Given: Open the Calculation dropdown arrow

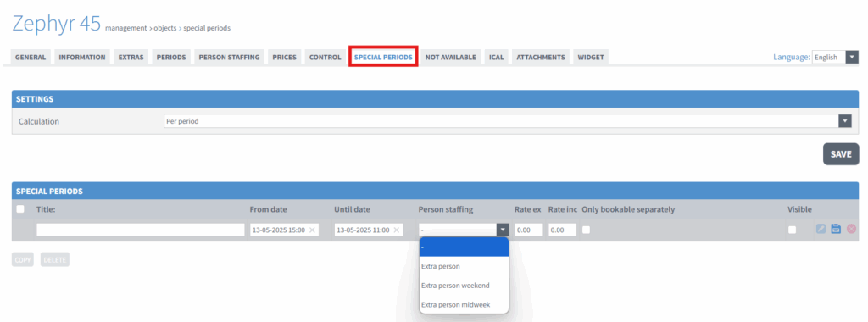Looking at the screenshot, I should 845,121.
